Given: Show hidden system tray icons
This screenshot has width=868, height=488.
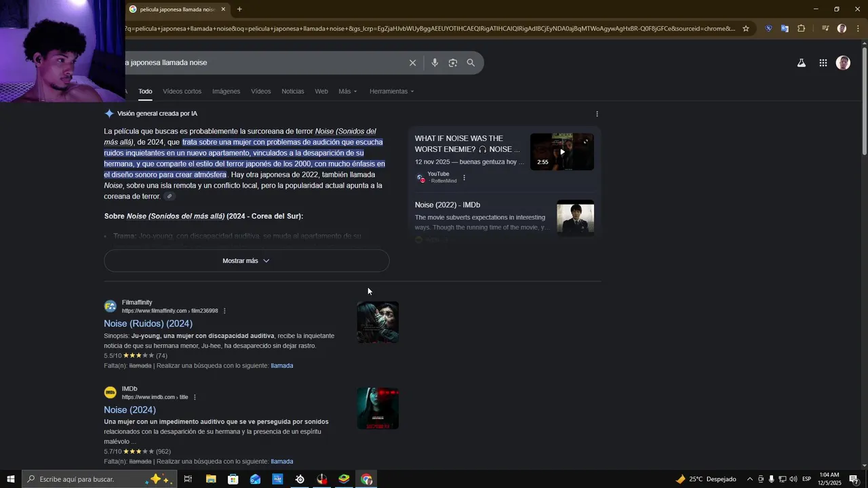Looking at the screenshot, I should (x=749, y=479).
